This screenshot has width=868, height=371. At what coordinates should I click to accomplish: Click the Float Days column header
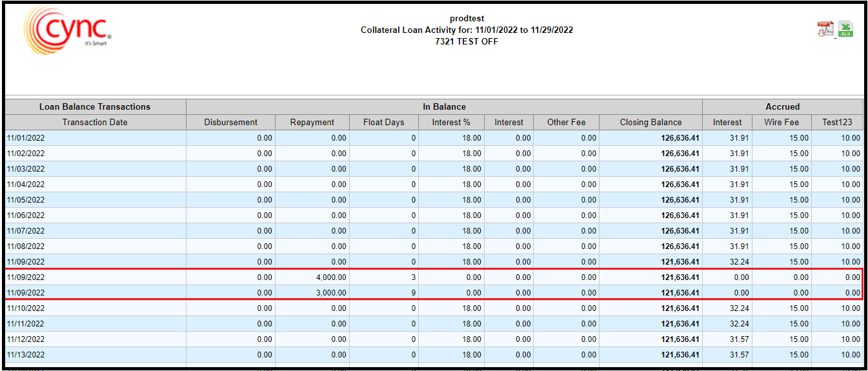click(383, 123)
